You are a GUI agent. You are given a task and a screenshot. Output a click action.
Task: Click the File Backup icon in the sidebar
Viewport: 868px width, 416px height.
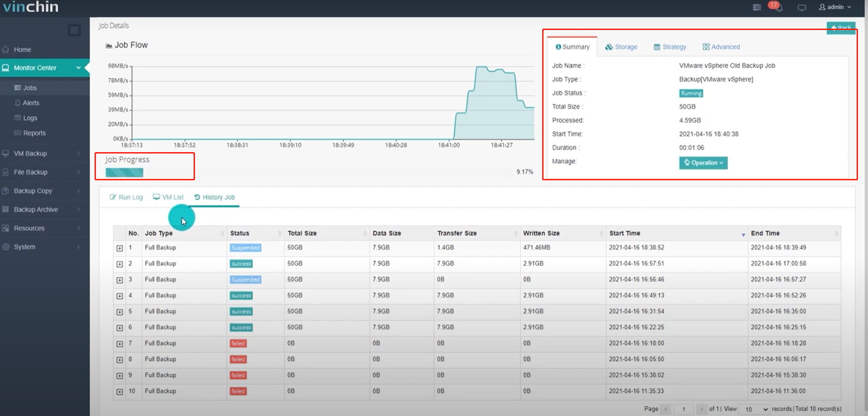(x=5, y=172)
